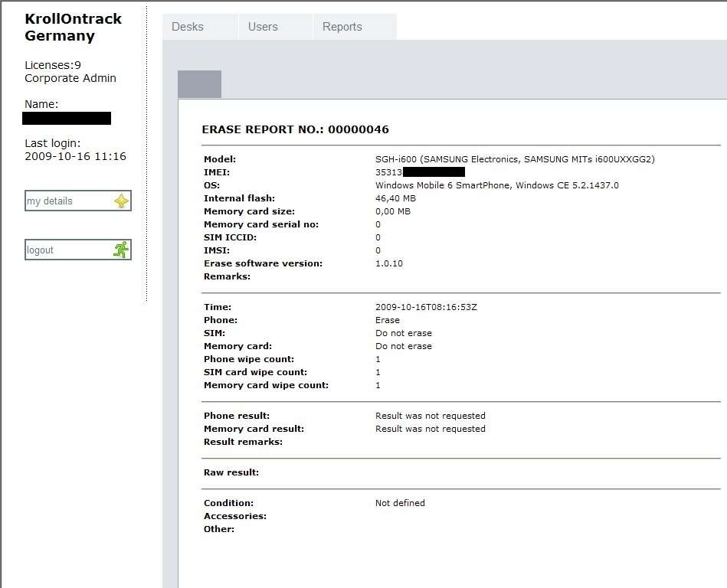The height and width of the screenshot is (588, 727).
Task: Click the Erase Report No. 00000046 heading
Action: [295, 129]
